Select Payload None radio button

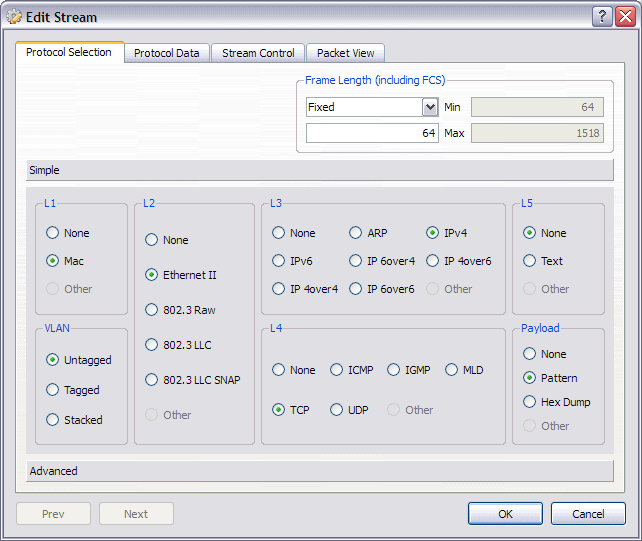(x=529, y=353)
